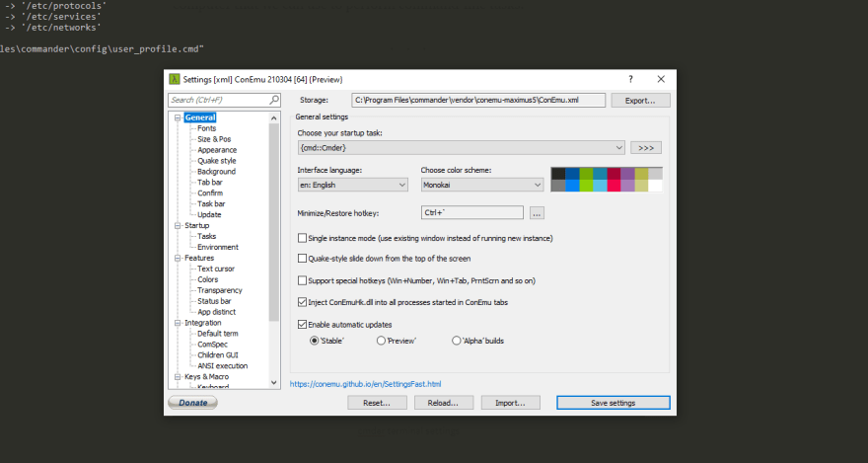Click the Reset... button
Image resolution: width=868 pixels, height=463 pixels.
377,403
